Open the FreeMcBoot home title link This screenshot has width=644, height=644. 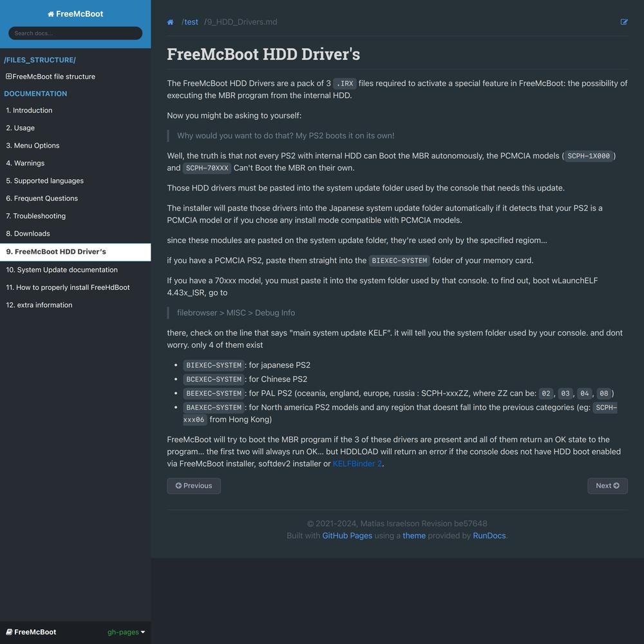tap(75, 14)
